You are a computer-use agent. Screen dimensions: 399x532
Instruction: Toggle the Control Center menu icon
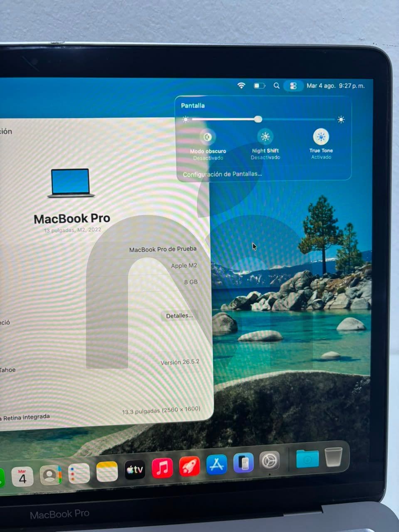[293, 86]
